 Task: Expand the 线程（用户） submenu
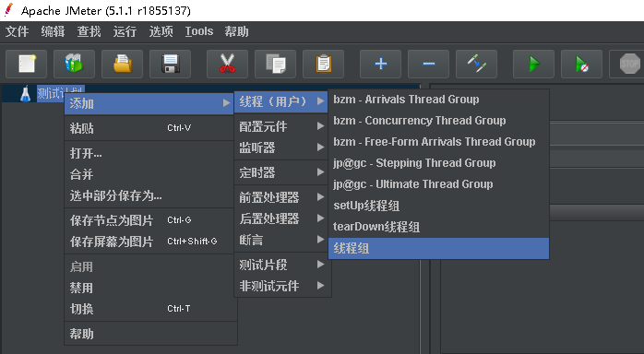tap(281, 101)
